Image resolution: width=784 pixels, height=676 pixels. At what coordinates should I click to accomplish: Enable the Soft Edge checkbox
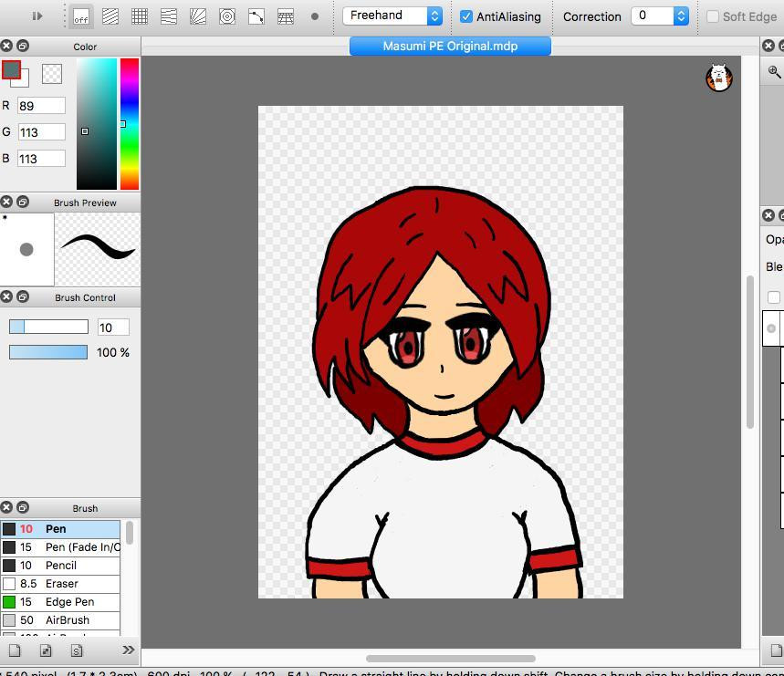(713, 16)
